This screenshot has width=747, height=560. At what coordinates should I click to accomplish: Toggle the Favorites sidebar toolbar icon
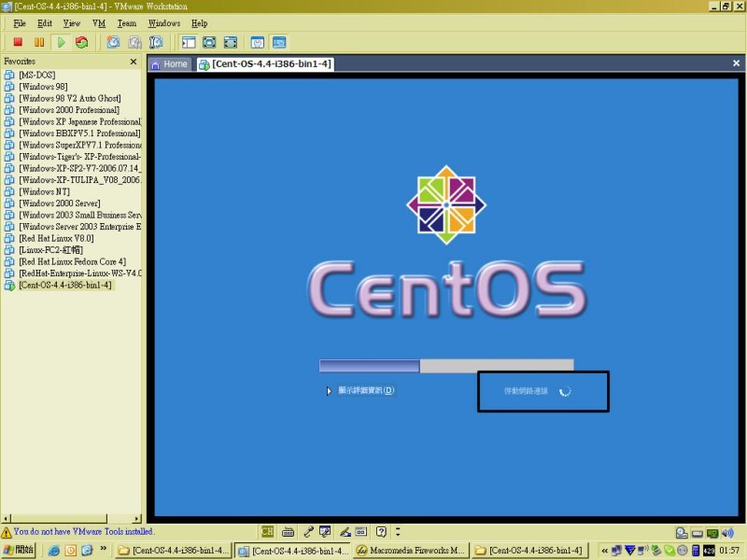189,42
